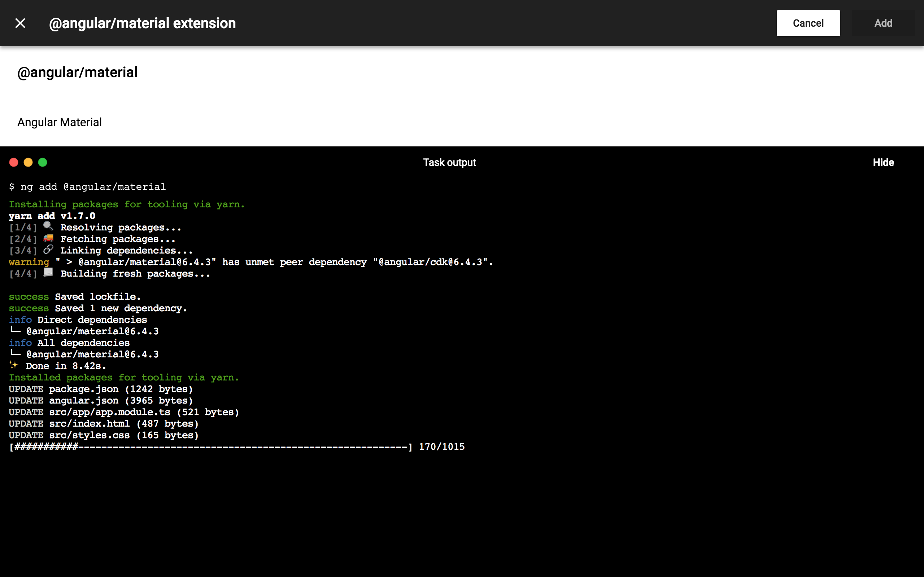Click the page icon beside Building fresh packages
Screen dimensions: 924x577
click(48, 273)
